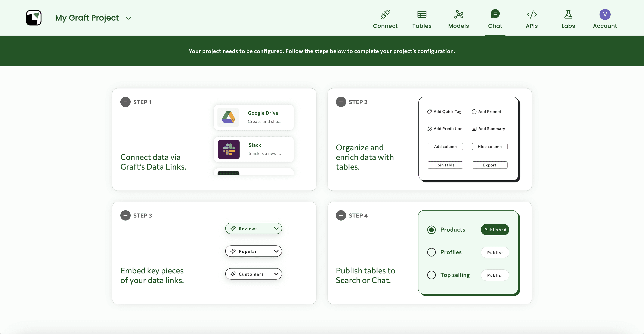This screenshot has height=334, width=644.
Task: Select the Products radio button
Action: [431, 230]
